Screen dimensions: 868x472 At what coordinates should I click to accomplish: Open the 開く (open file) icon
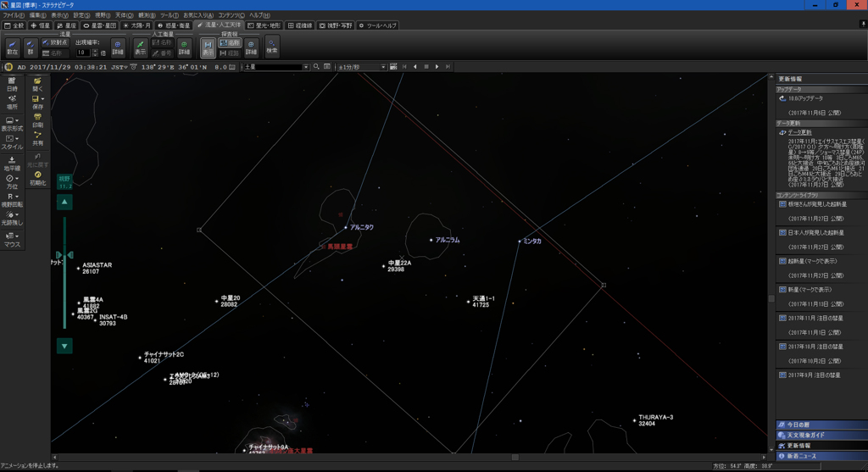(x=37, y=83)
